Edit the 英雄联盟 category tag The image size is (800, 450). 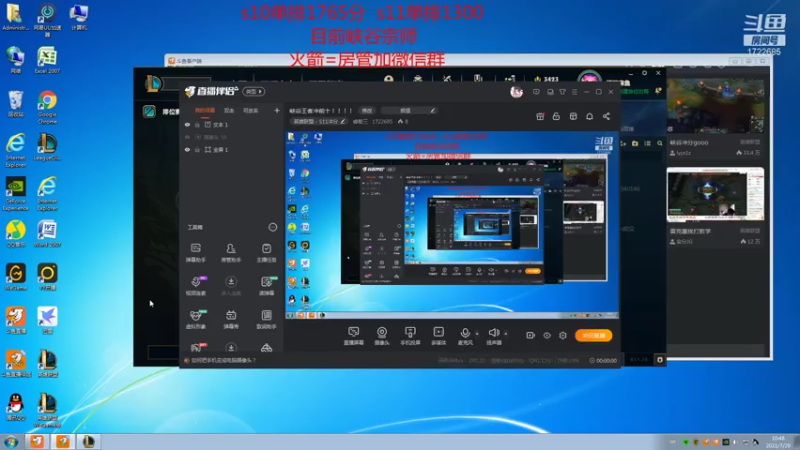click(319, 121)
